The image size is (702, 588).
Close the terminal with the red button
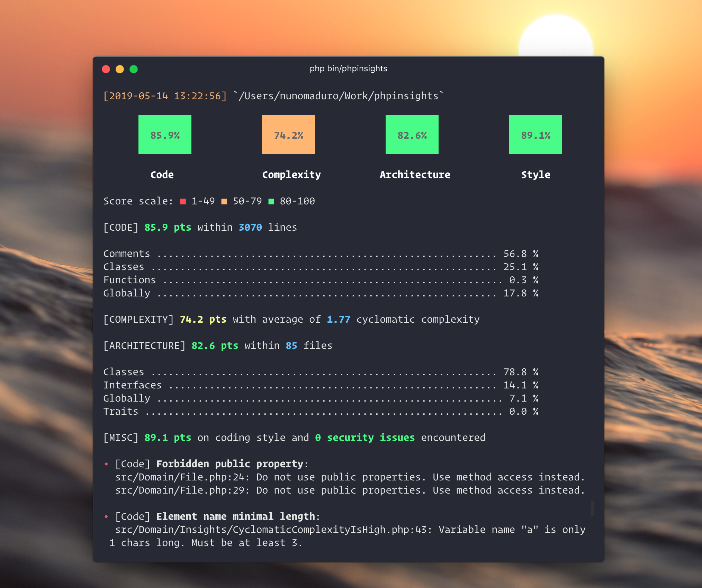point(106,69)
